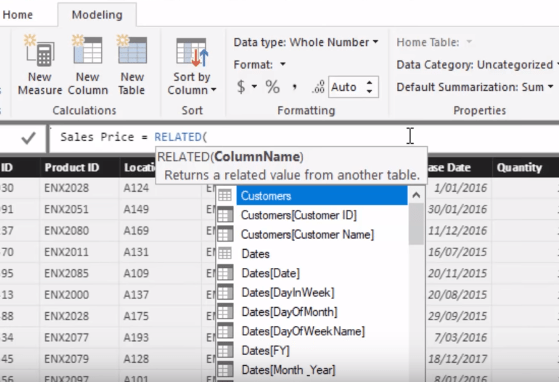Click column icon beside Dates[Date]
The image size is (559, 382).
(x=225, y=273)
